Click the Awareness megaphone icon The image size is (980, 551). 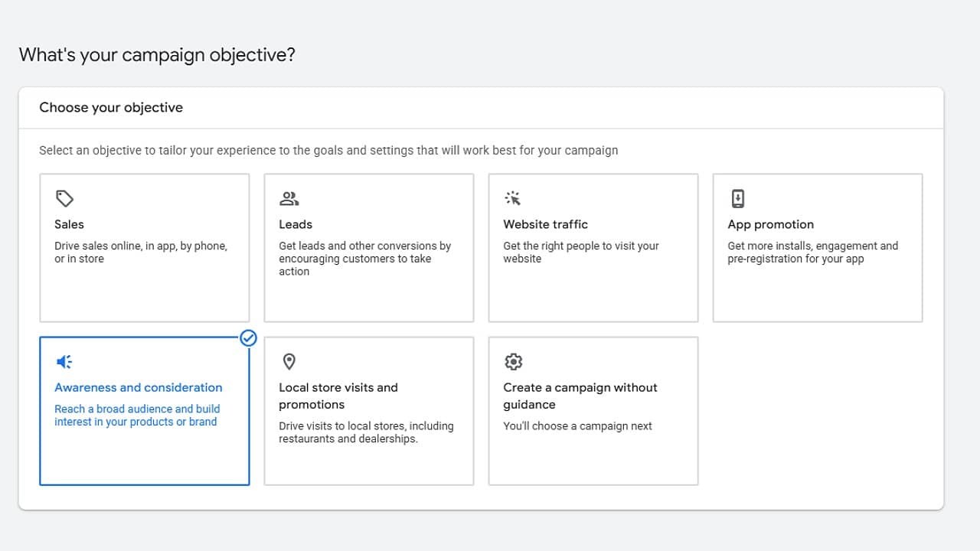click(64, 362)
